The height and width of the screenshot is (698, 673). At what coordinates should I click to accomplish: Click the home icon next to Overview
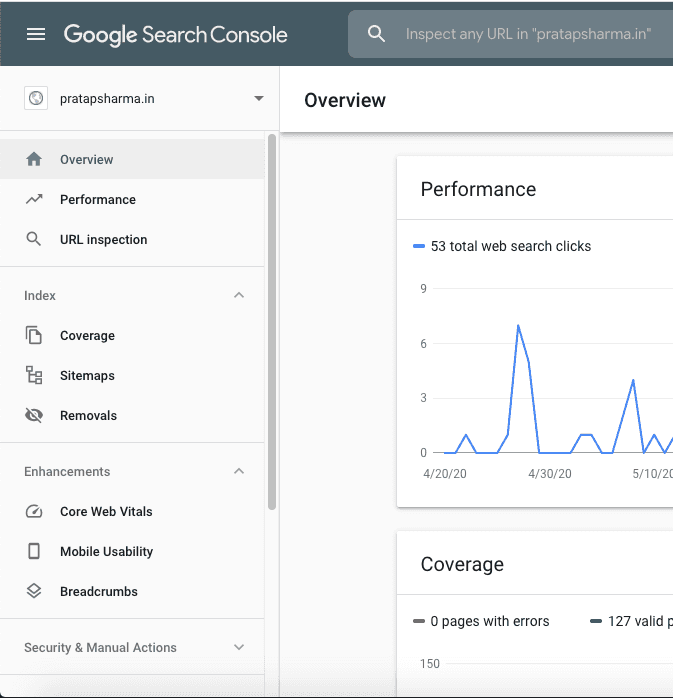point(34,159)
